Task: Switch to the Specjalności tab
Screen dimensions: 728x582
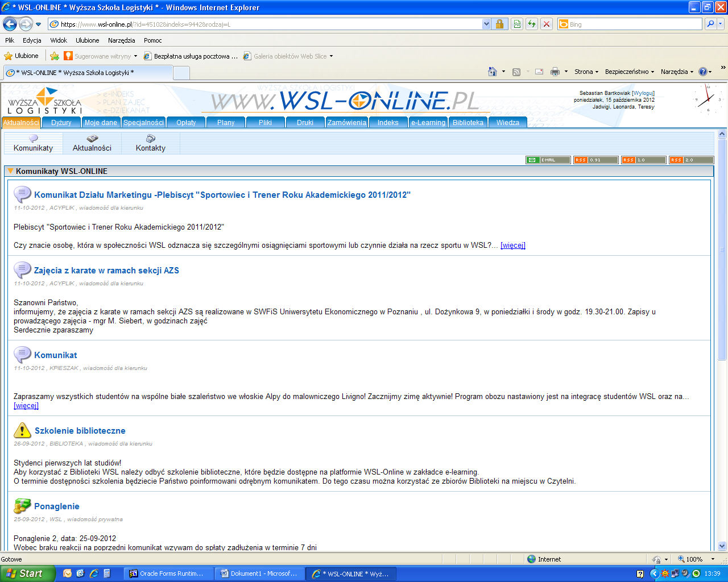Action: coord(143,122)
